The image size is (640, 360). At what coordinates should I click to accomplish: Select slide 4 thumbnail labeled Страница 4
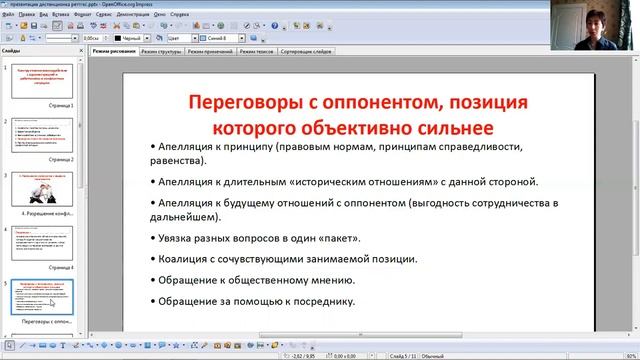click(x=42, y=243)
